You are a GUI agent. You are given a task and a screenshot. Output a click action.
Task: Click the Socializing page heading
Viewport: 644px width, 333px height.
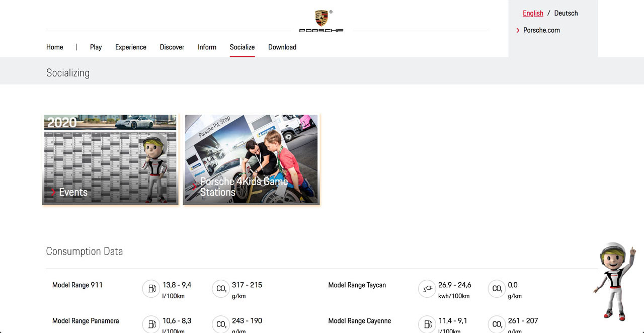(x=68, y=73)
